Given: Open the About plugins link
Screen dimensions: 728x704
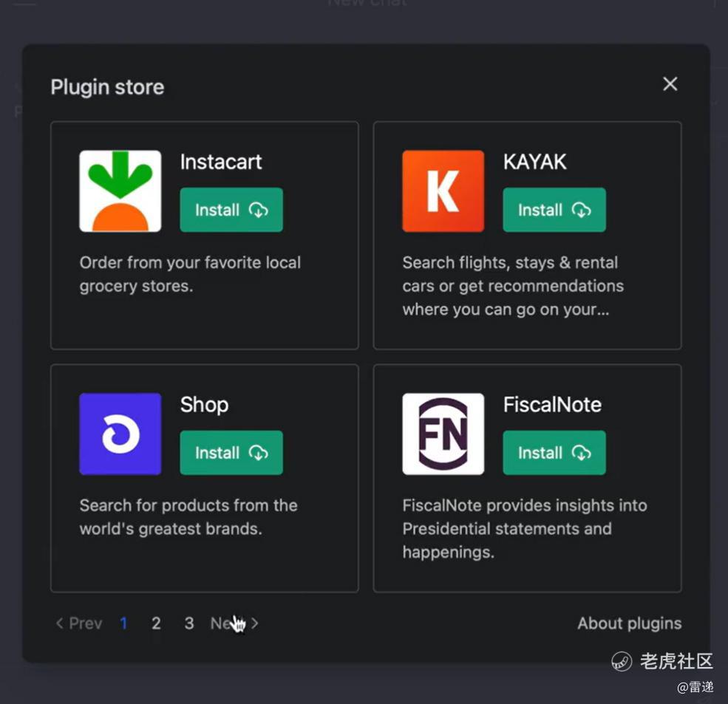Looking at the screenshot, I should [629, 623].
